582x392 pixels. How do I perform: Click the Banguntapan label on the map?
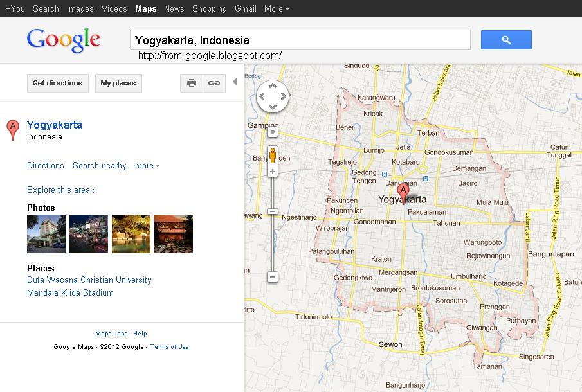click(x=551, y=254)
